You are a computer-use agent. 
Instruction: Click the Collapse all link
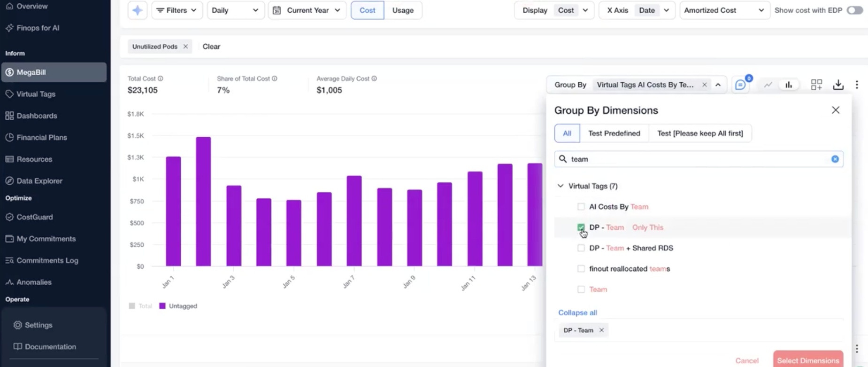coord(577,312)
